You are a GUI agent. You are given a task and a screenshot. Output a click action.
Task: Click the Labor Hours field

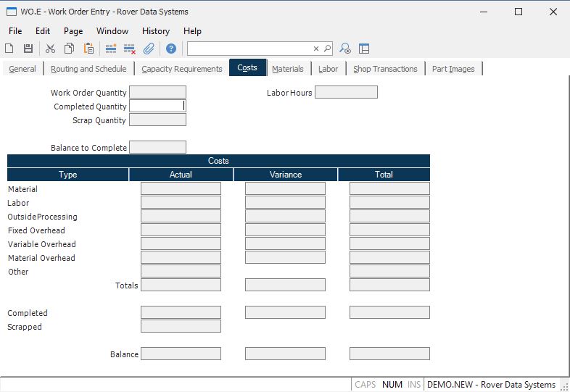click(x=346, y=92)
